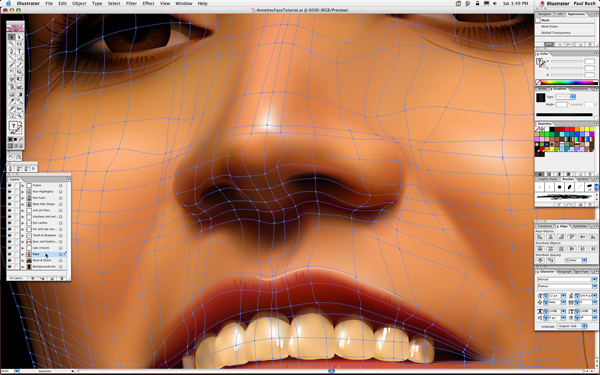Select the Mesh tool

click(x=11, y=94)
